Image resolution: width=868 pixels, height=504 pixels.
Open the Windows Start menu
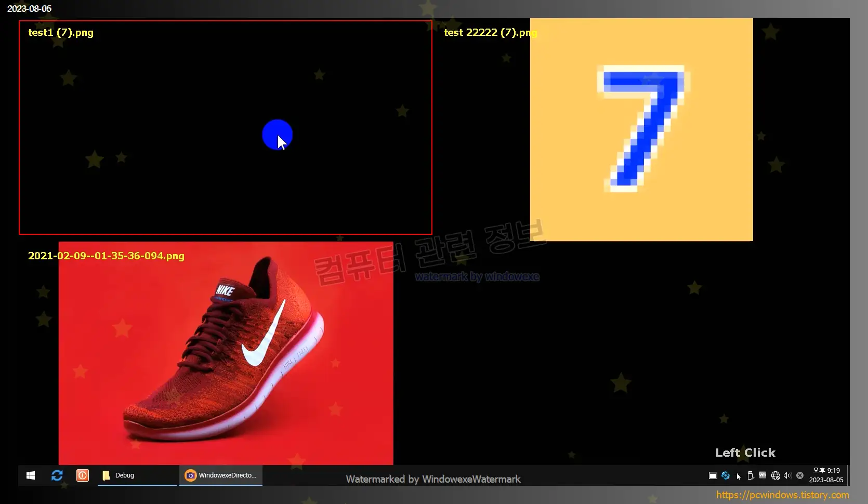click(x=31, y=475)
